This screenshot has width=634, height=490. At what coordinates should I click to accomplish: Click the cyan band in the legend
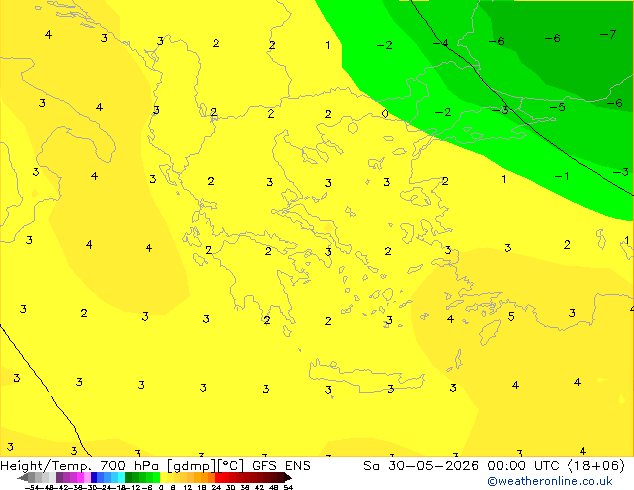(x=121, y=477)
